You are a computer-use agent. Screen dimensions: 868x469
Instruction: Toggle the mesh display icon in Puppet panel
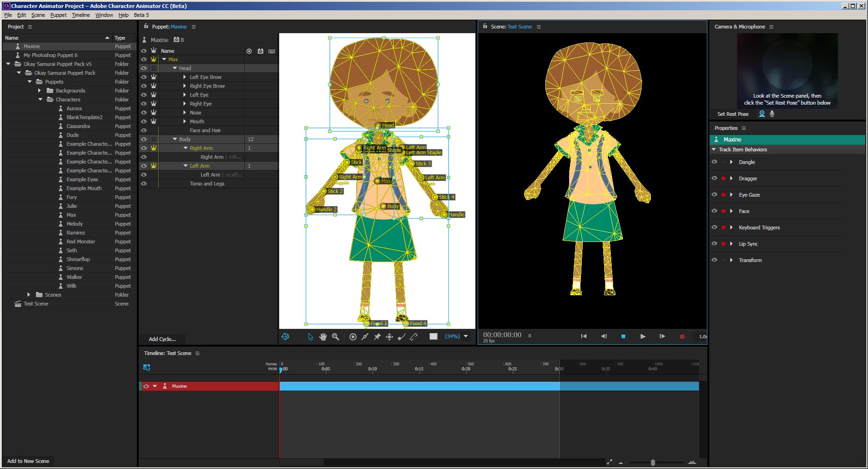(285, 336)
